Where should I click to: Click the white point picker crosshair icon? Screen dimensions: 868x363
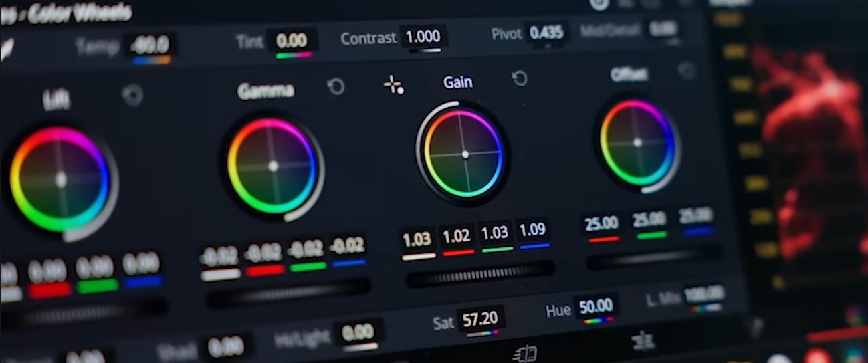pos(393,85)
